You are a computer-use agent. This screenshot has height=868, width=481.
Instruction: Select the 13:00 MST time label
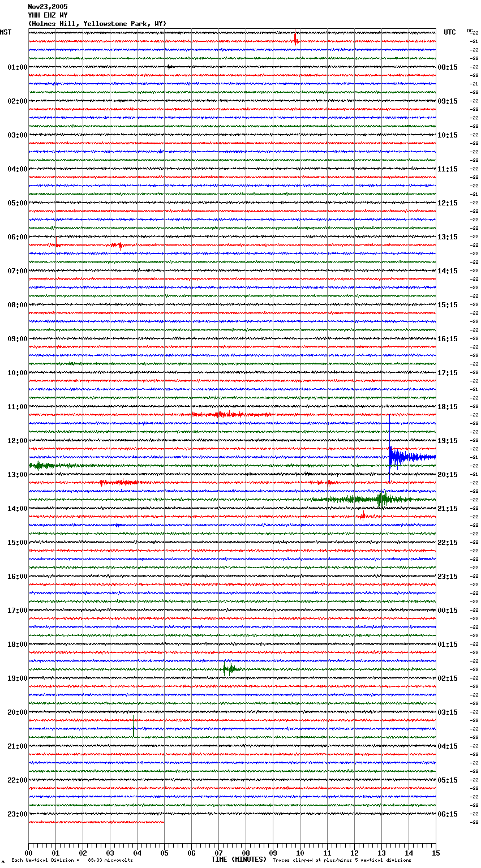(x=17, y=475)
